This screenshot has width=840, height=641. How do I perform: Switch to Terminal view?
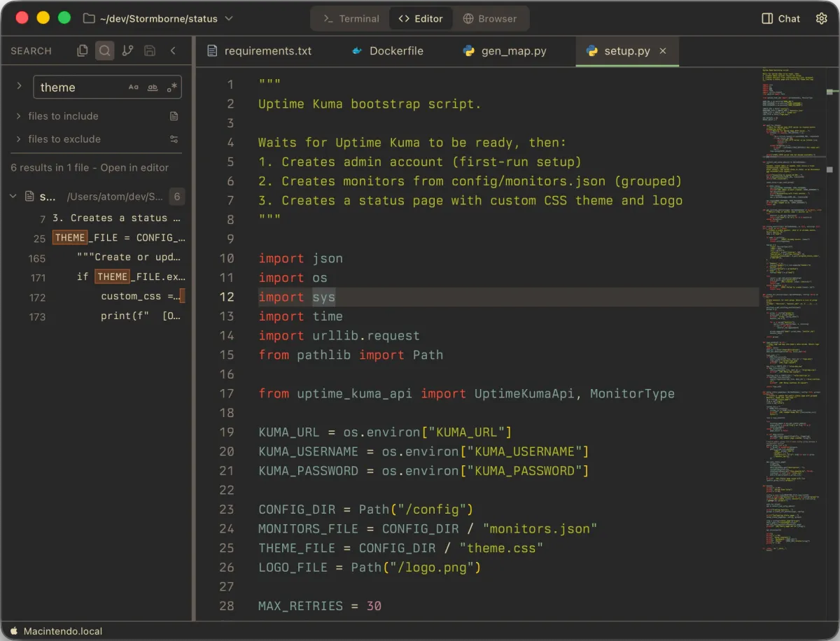pyautogui.click(x=358, y=18)
